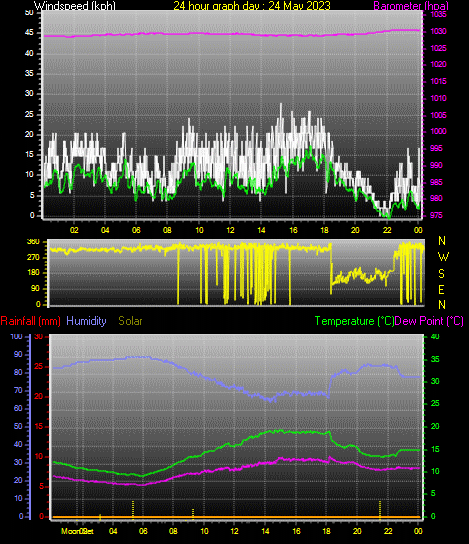Select 90 on the wind direction axis
The width and height of the screenshot is (469, 544).
tap(35, 288)
